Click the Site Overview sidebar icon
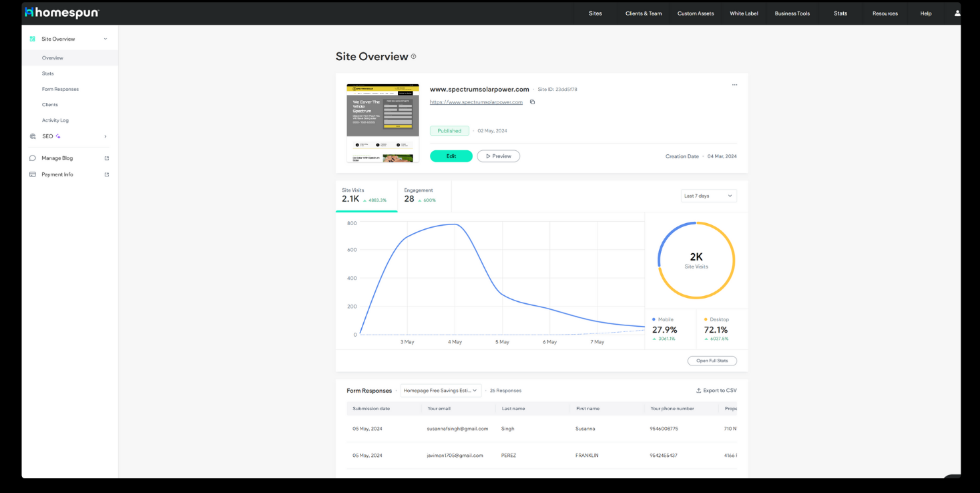This screenshot has height=493, width=980. click(33, 39)
